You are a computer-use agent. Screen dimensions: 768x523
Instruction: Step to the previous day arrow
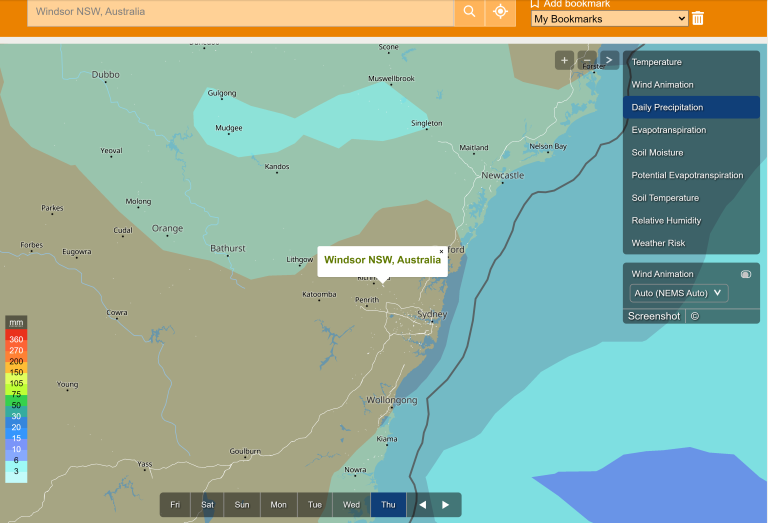(x=423, y=505)
